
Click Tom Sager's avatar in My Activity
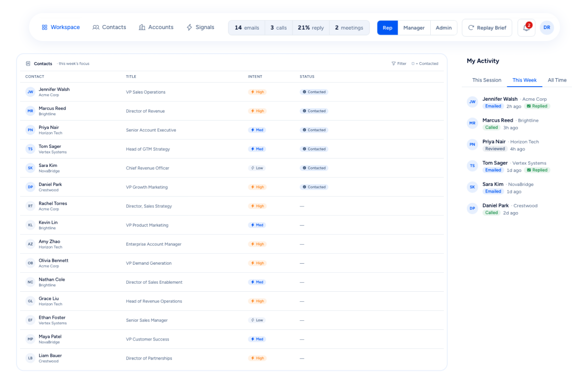tap(472, 166)
